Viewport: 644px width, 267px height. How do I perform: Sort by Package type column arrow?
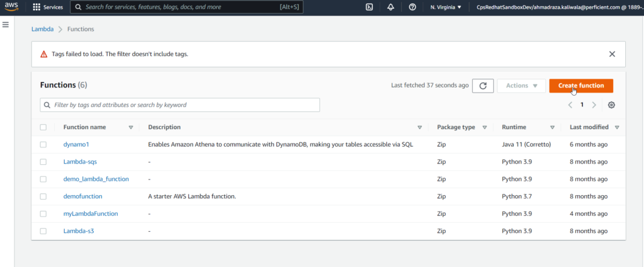(485, 128)
